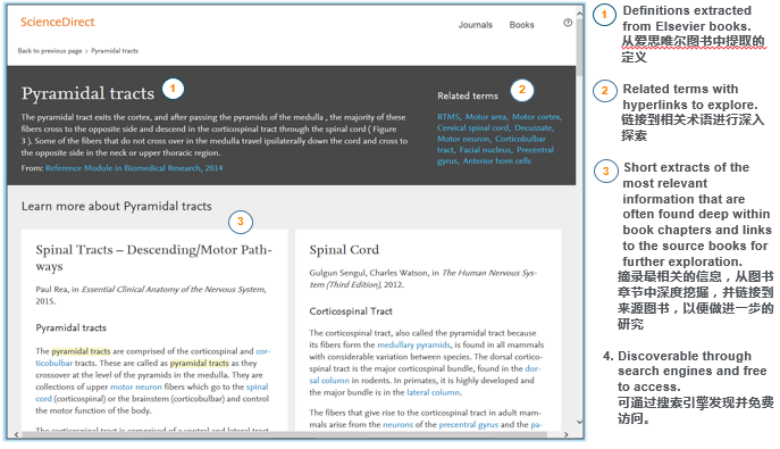Open the Spinal Cord article title
The image size is (780, 449).
344,250
